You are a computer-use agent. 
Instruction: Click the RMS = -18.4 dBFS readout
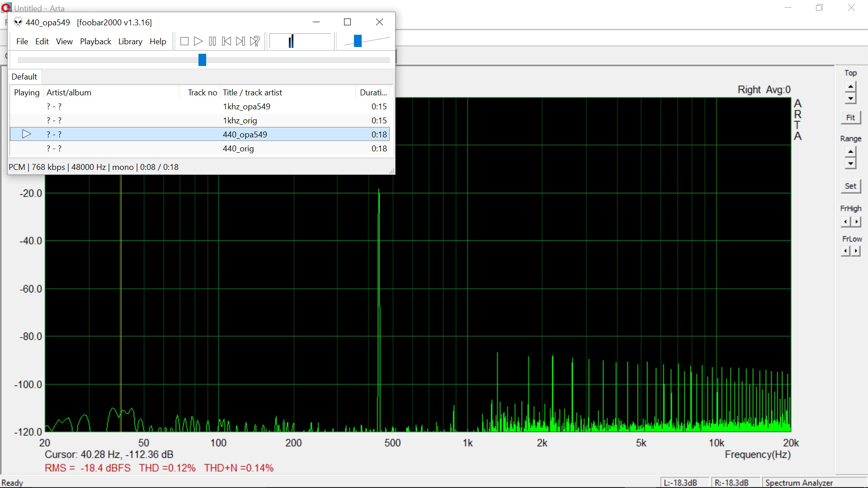tap(88, 468)
